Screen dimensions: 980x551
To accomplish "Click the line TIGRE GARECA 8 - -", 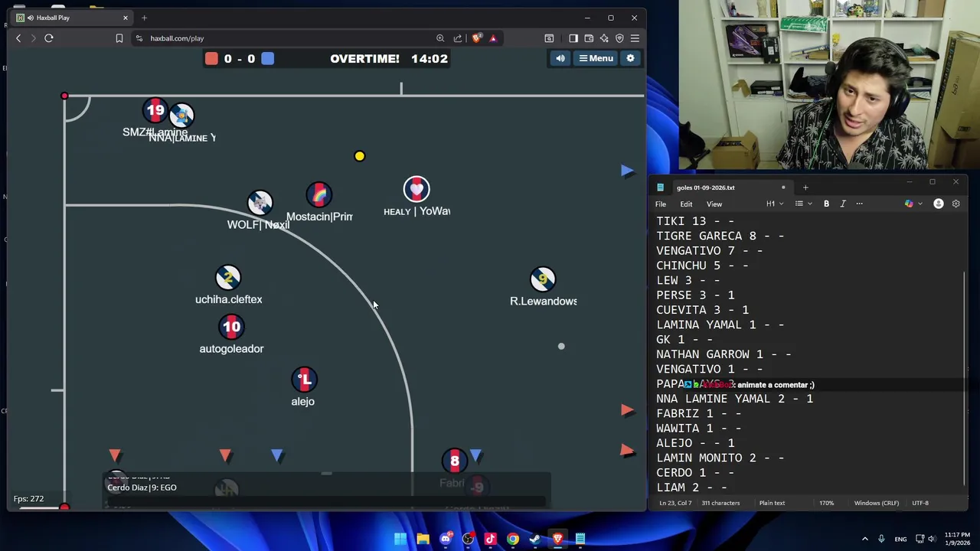I will click(x=720, y=236).
